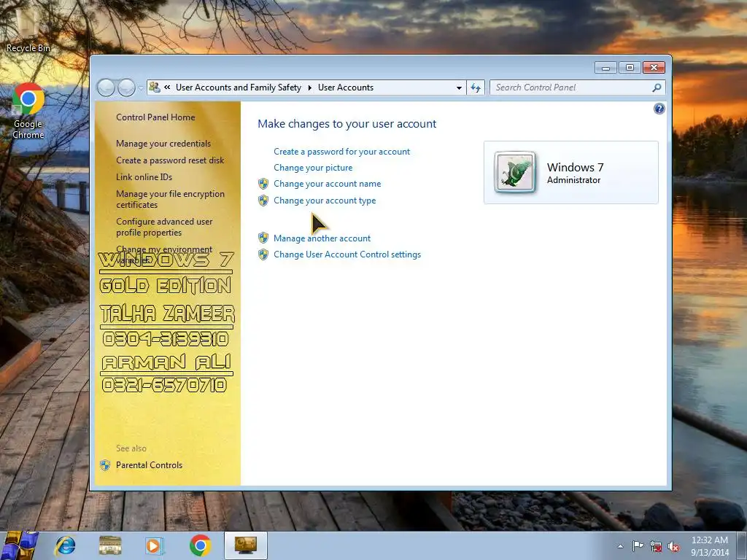Minimize the User Accounts window

(605, 68)
